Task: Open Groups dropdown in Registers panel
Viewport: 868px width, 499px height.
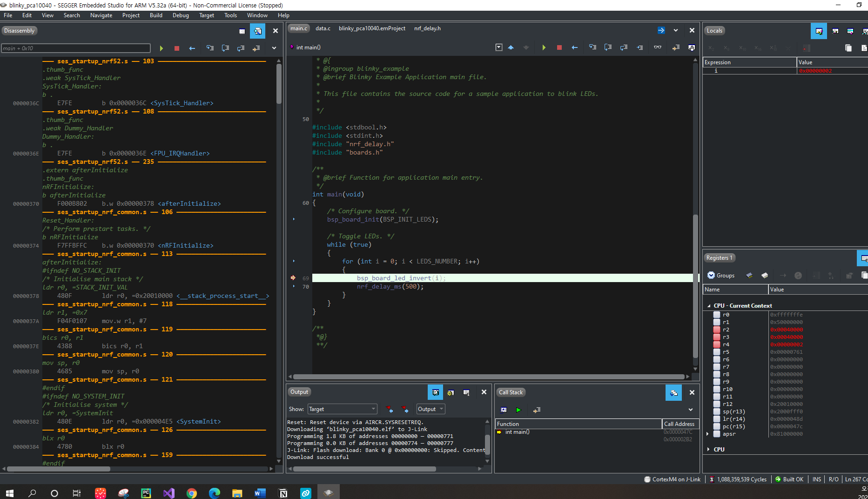Action: point(721,276)
